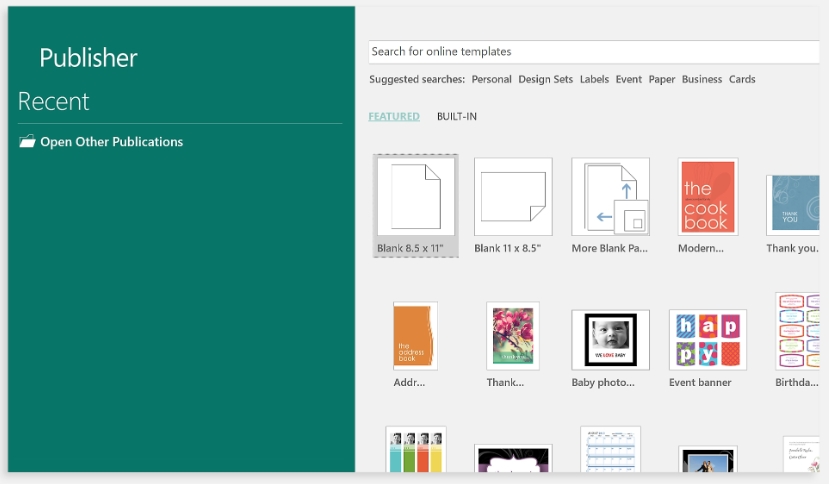Choose the Birthday labels template

tap(797, 331)
